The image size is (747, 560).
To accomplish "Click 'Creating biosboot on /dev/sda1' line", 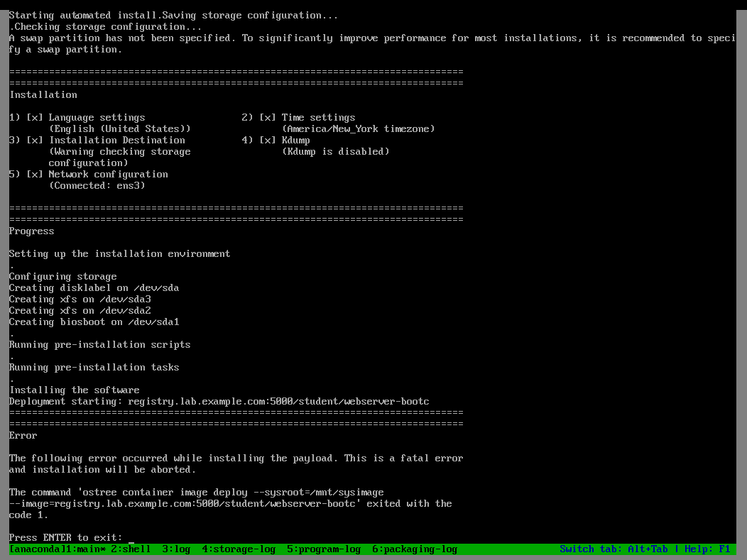I will [94, 322].
